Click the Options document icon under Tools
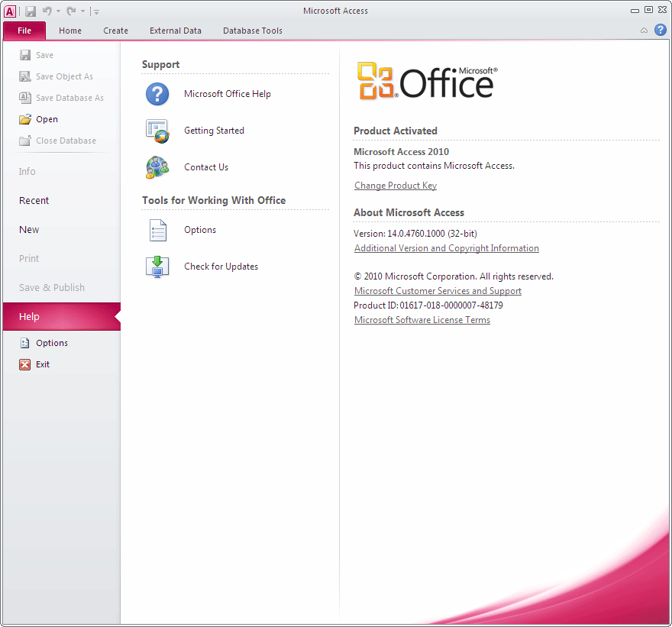Image resolution: width=672 pixels, height=627 pixels. click(x=158, y=230)
